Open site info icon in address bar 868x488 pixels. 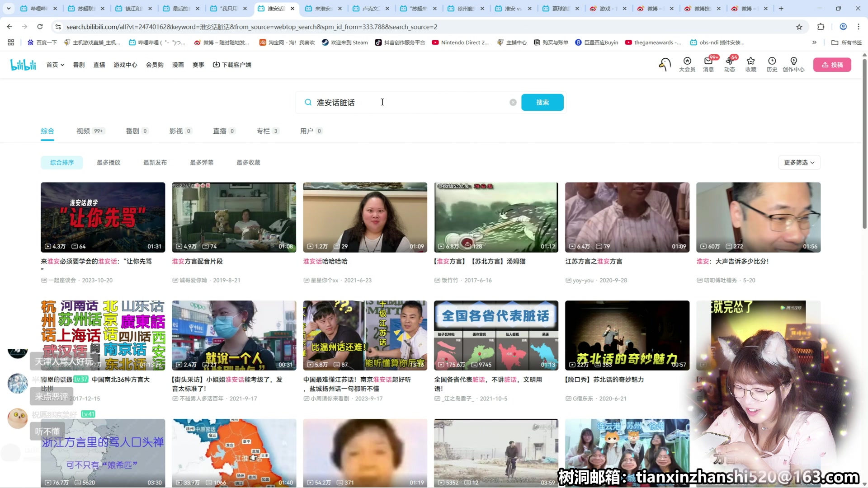coord(58,27)
